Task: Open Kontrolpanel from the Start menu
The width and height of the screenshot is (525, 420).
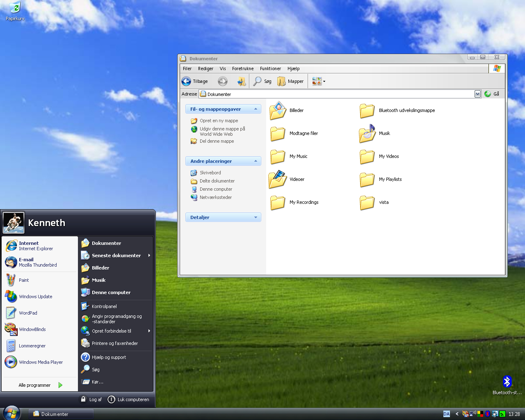Action: click(104, 306)
